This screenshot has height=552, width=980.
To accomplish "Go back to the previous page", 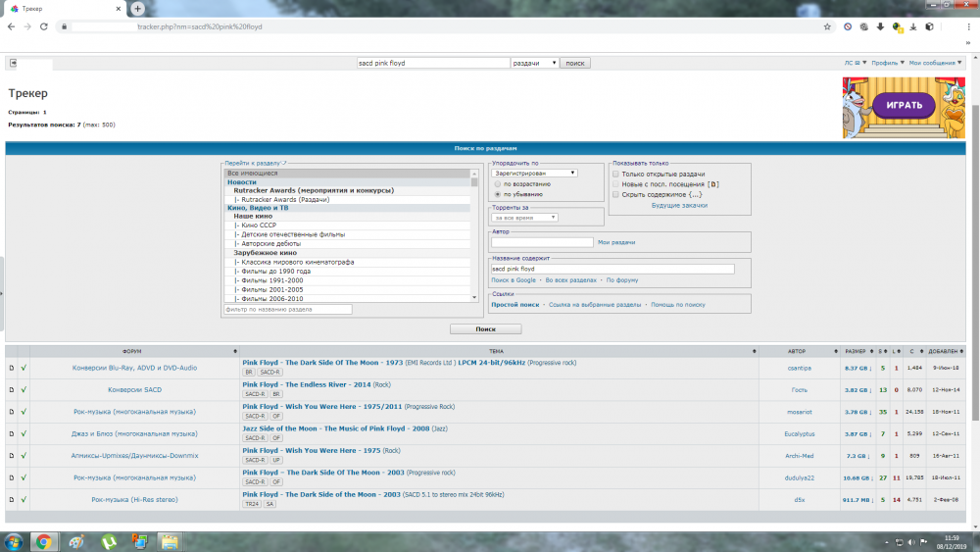I will pyautogui.click(x=11, y=26).
